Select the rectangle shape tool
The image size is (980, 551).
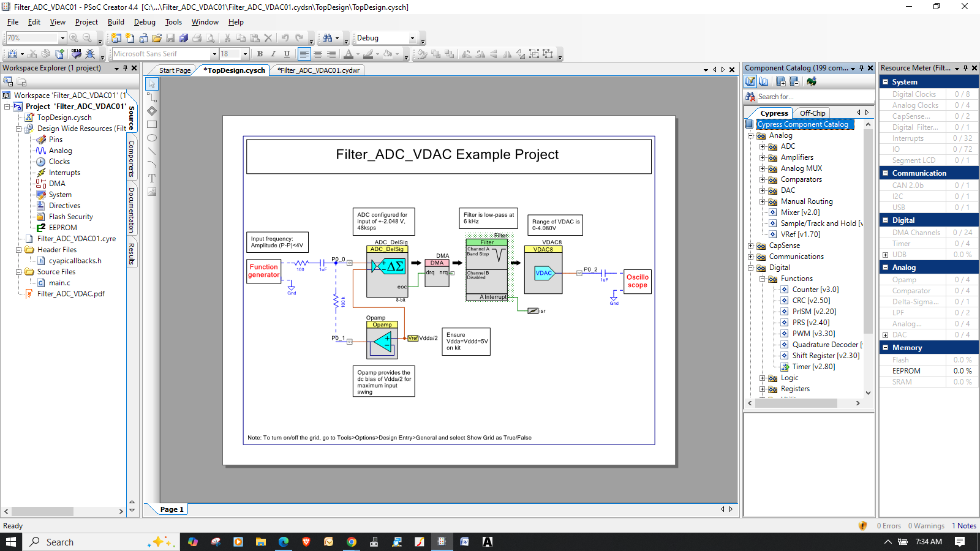[x=152, y=124]
